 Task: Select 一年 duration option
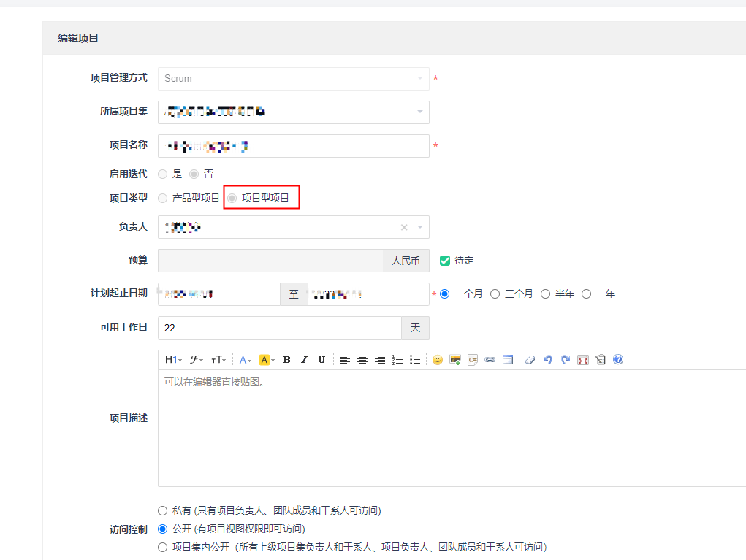(x=586, y=294)
